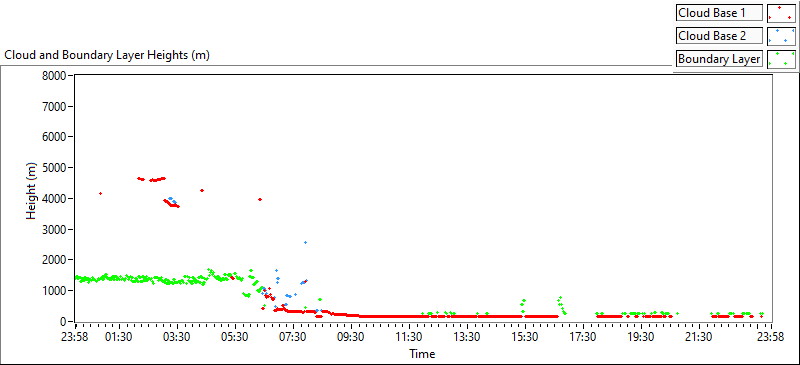Viewport: 800px width, 365px height.
Task: Click the 05:30 time label
Action: (235, 337)
